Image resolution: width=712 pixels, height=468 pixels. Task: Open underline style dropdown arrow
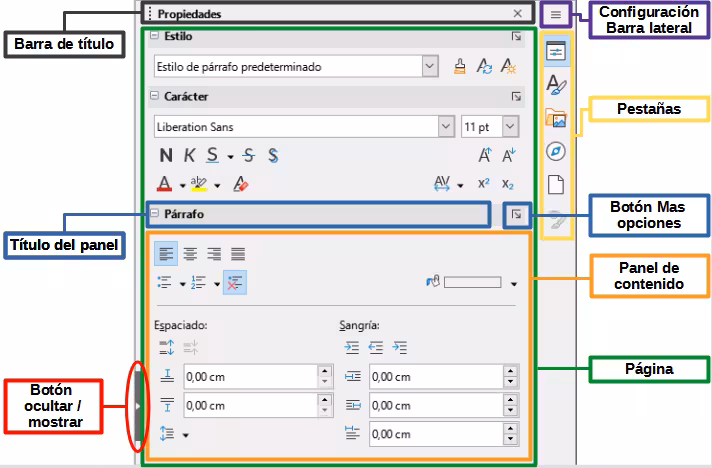pyautogui.click(x=230, y=157)
